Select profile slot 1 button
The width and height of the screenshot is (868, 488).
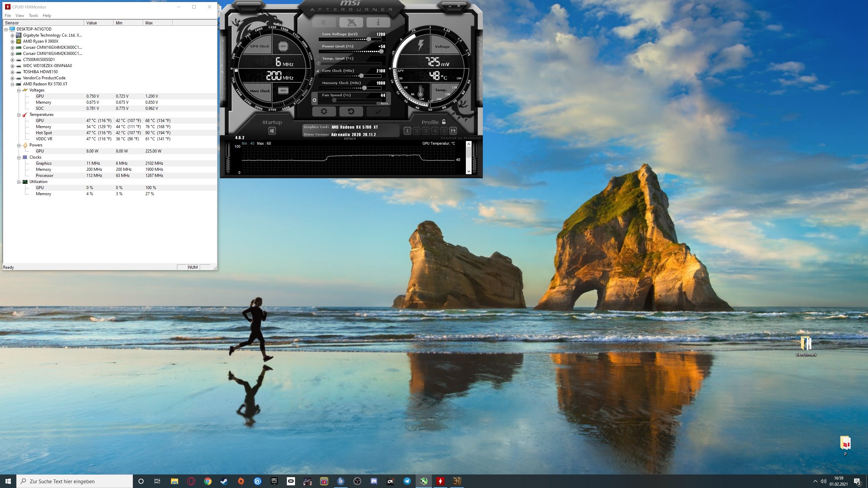pos(407,131)
